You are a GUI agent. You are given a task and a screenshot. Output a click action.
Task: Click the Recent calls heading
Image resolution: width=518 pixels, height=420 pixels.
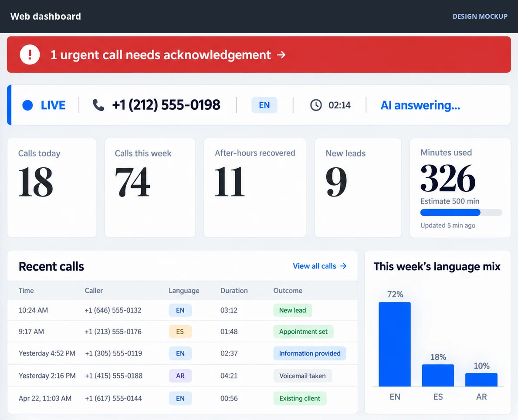51,266
